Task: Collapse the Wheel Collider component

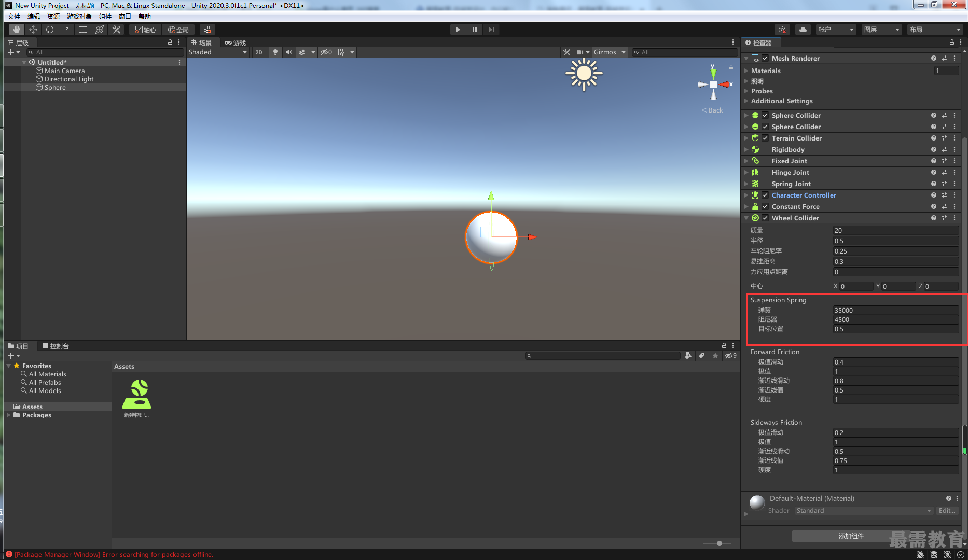Action: (746, 218)
